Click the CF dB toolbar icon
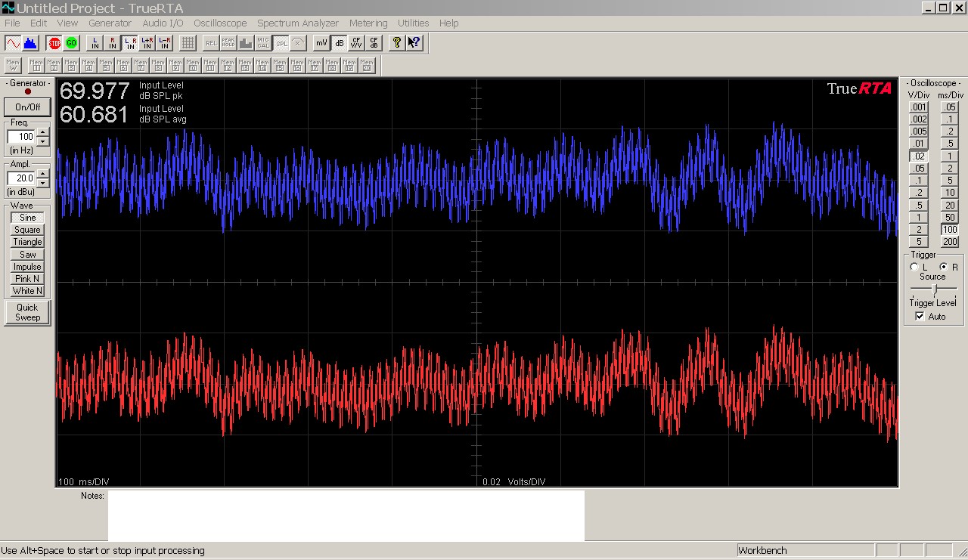968x560 pixels. (374, 43)
